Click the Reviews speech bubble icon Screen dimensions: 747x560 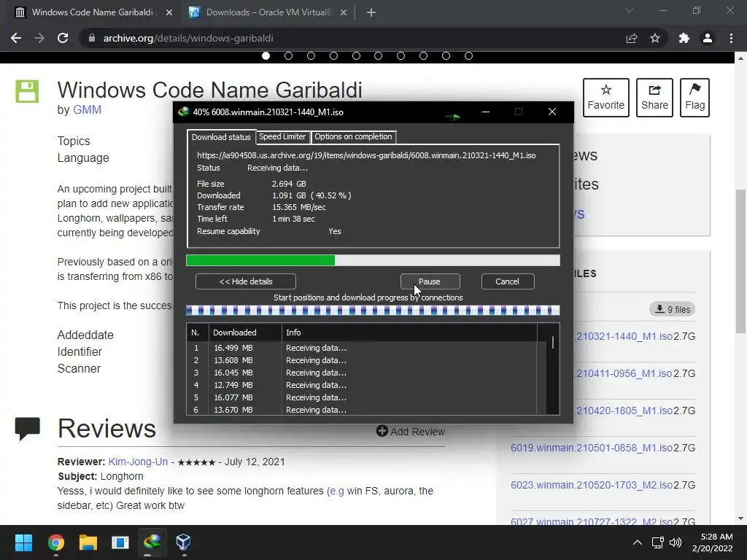[27, 429]
